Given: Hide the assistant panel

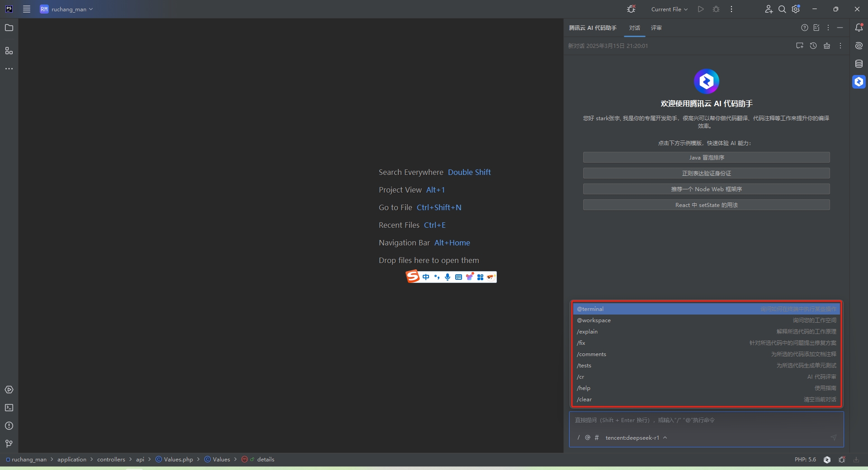Looking at the screenshot, I should click(840, 28).
